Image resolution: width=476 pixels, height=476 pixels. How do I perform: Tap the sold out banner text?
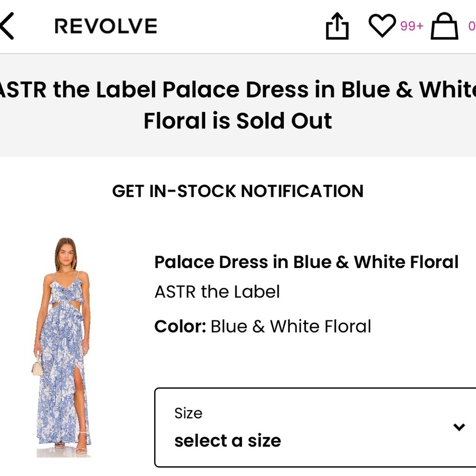point(238,105)
